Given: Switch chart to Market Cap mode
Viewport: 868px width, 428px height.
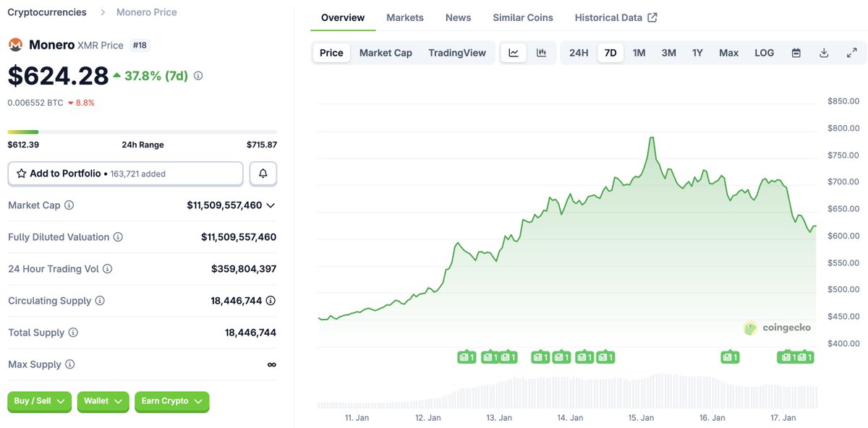Looking at the screenshot, I should (386, 53).
